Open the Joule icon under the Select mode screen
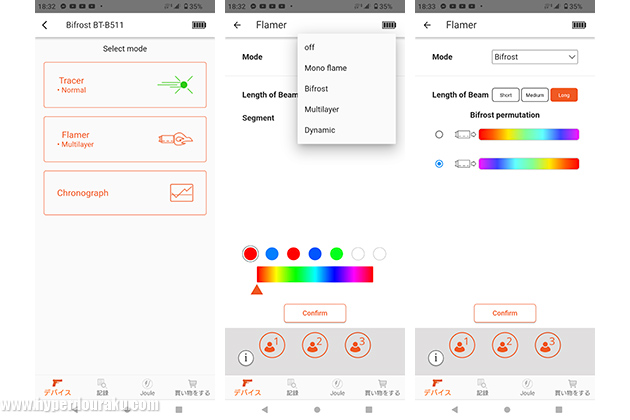 click(x=147, y=385)
